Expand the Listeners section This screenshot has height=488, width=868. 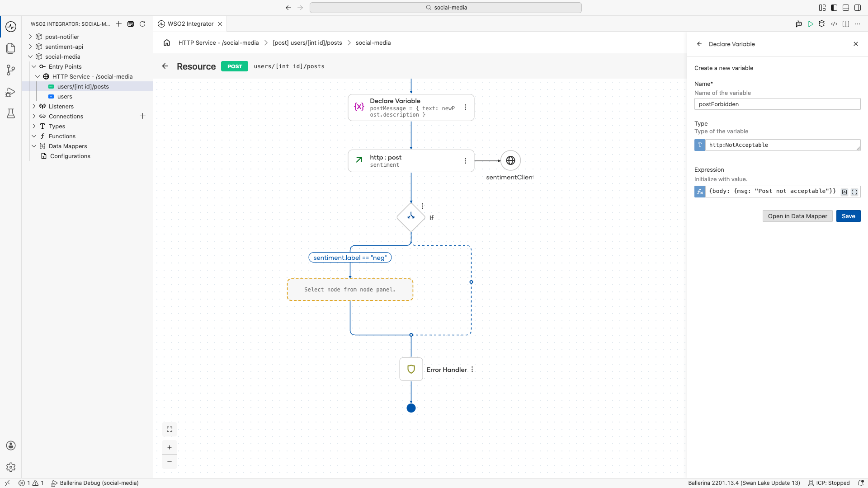click(34, 106)
